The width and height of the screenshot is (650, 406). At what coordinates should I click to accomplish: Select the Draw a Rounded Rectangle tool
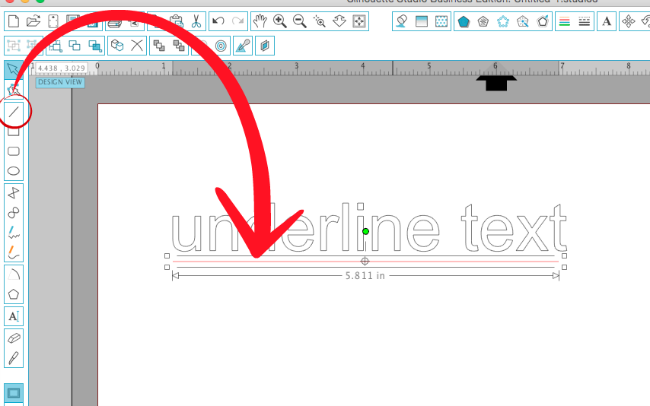coord(14,151)
